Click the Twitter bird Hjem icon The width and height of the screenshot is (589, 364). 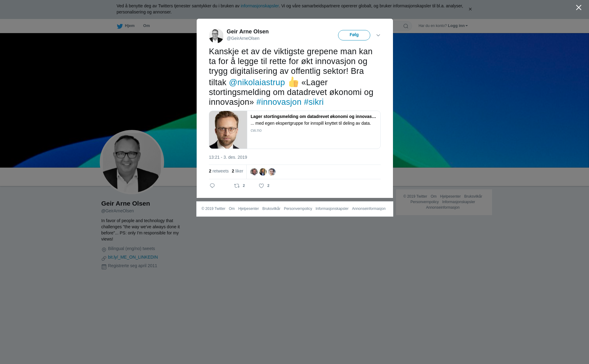coord(120,26)
